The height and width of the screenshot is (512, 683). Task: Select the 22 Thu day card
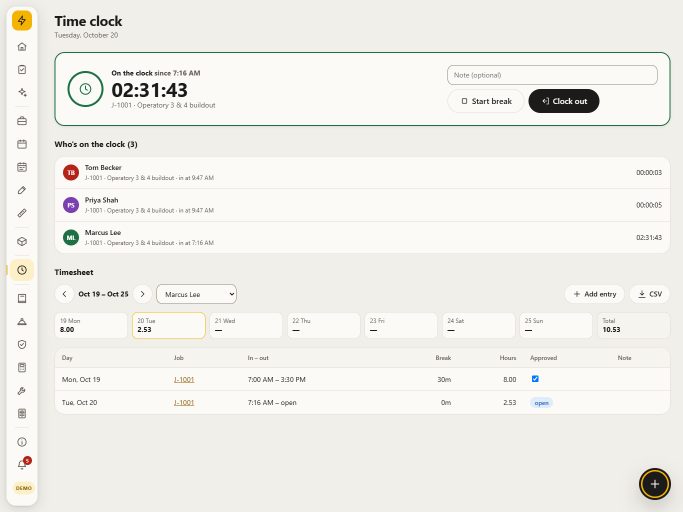(x=324, y=326)
